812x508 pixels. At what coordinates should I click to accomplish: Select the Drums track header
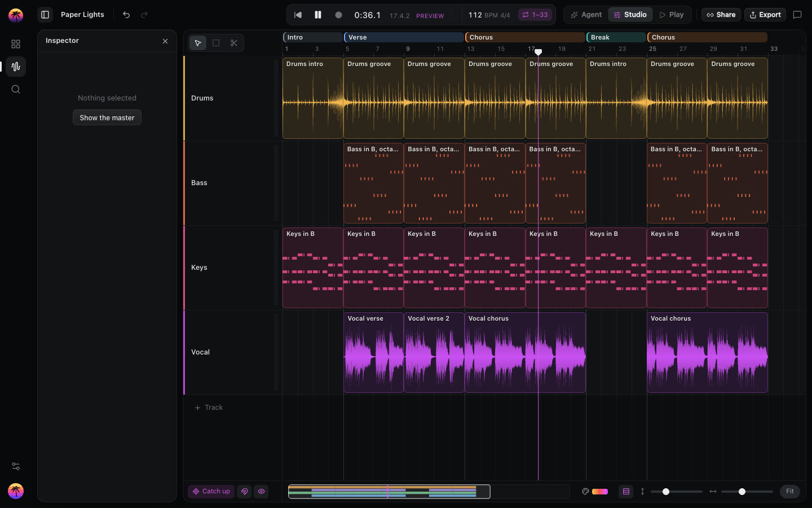[x=232, y=98]
